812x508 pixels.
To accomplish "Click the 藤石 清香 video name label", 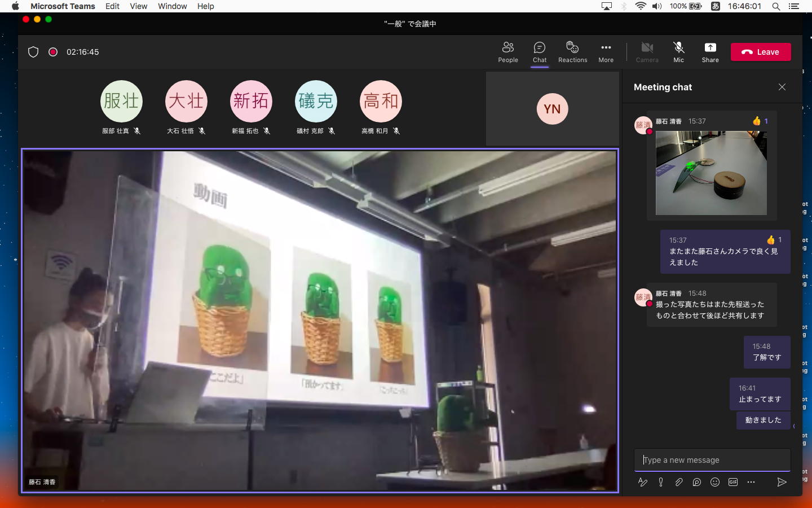I will pyautogui.click(x=42, y=482).
